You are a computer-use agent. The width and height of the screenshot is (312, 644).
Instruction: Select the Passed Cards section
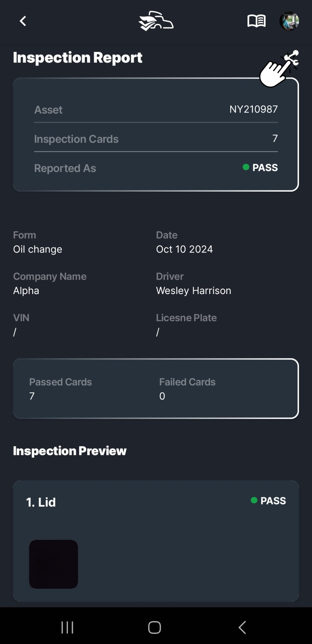(60, 389)
